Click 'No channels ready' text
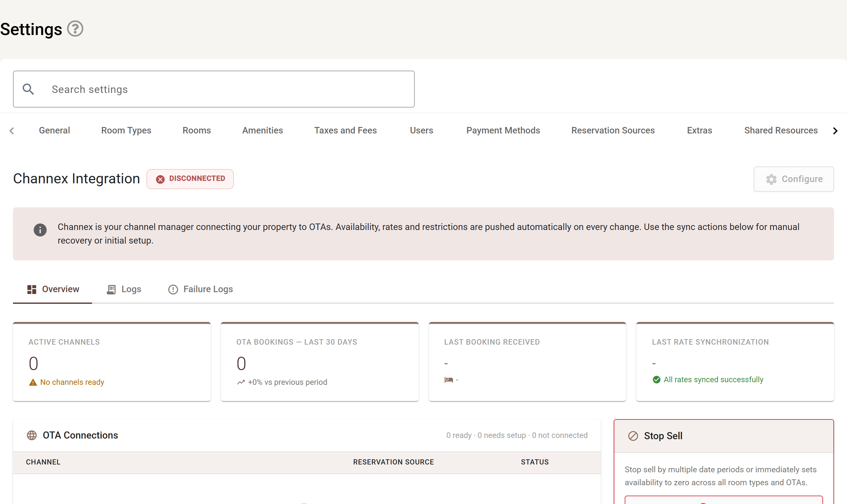The image size is (847, 504). coord(72,382)
